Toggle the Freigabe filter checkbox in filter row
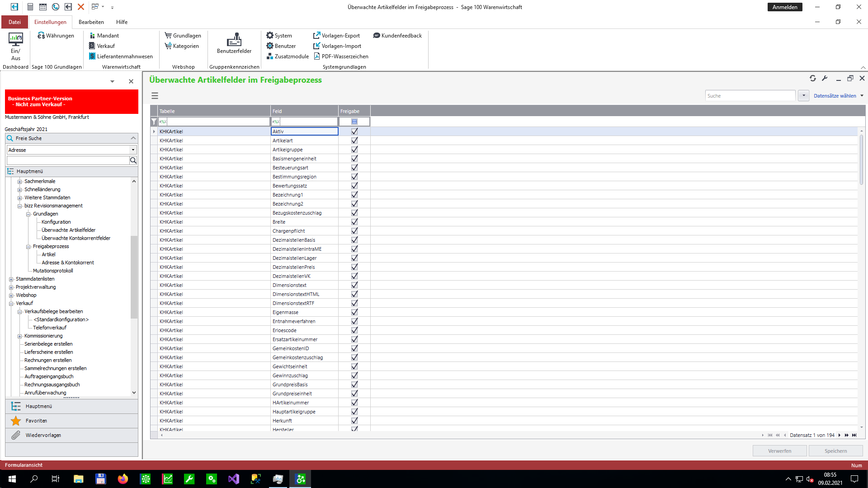The height and width of the screenshot is (488, 868). (x=354, y=122)
